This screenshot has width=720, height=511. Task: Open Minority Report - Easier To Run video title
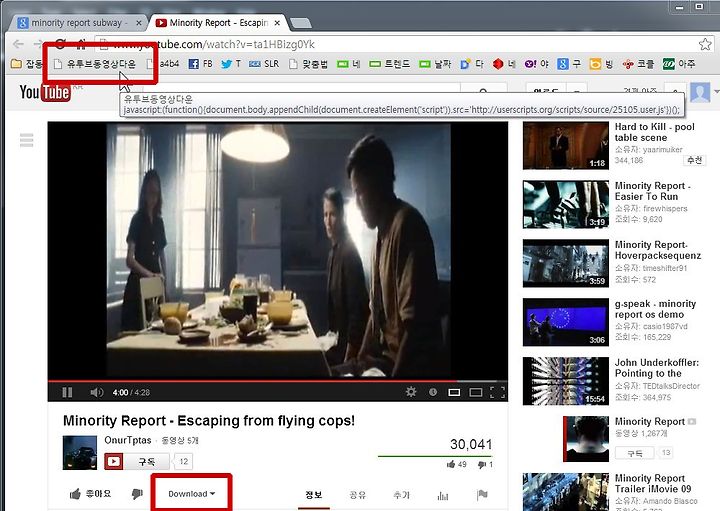pos(652,191)
